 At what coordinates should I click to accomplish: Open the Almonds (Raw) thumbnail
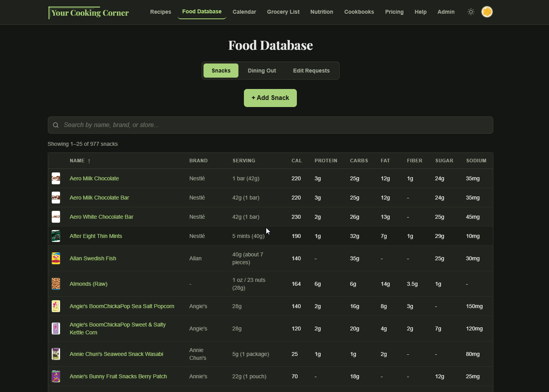(x=56, y=284)
